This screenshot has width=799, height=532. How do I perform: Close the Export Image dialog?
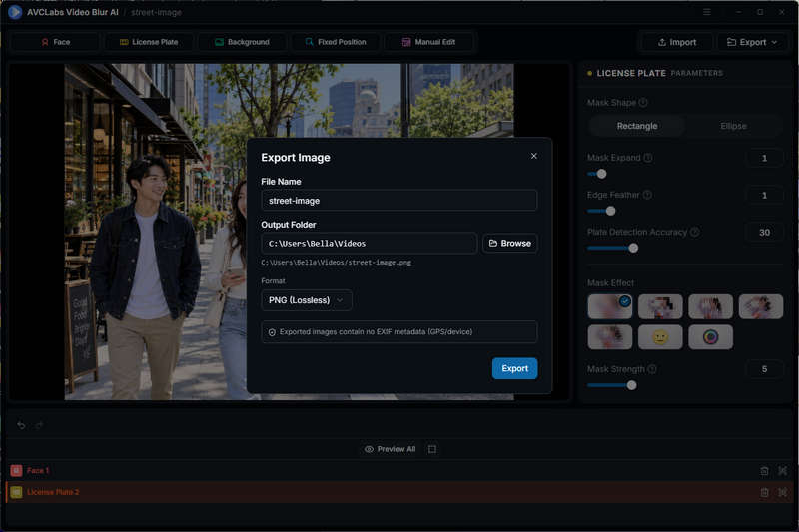point(533,156)
